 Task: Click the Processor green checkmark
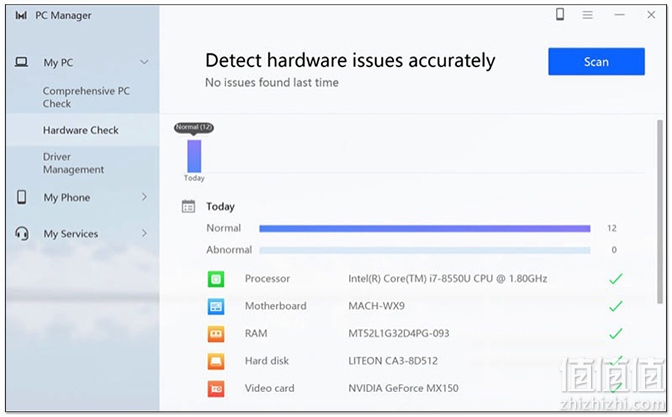pos(615,279)
